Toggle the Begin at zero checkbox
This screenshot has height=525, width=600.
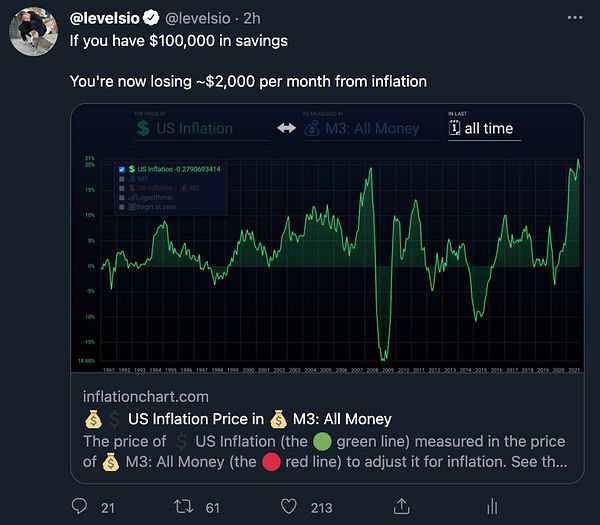click(122, 206)
